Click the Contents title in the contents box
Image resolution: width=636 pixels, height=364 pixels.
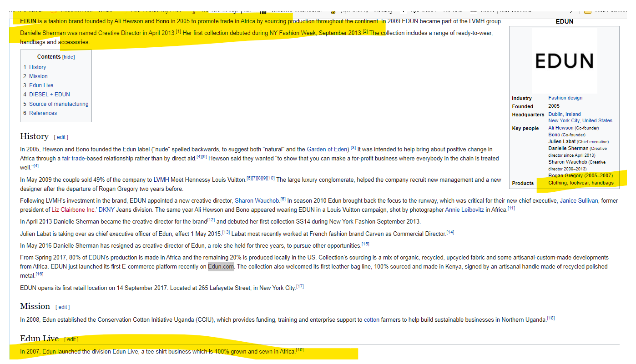[49, 57]
